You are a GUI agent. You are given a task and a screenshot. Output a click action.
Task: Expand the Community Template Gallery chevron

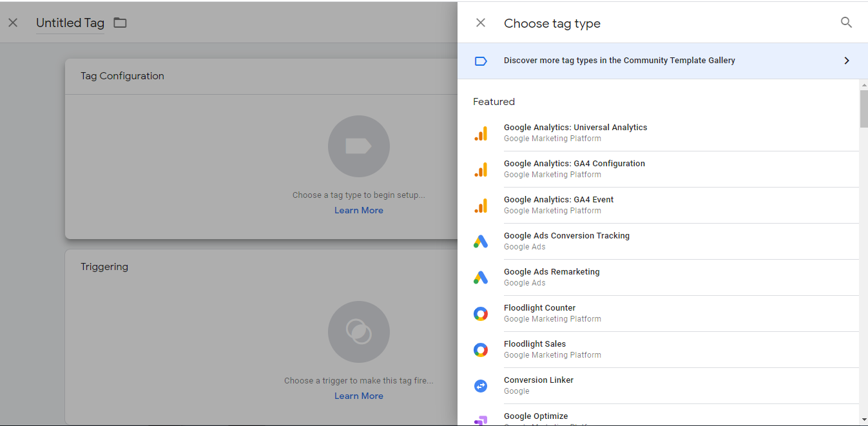click(x=847, y=61)
